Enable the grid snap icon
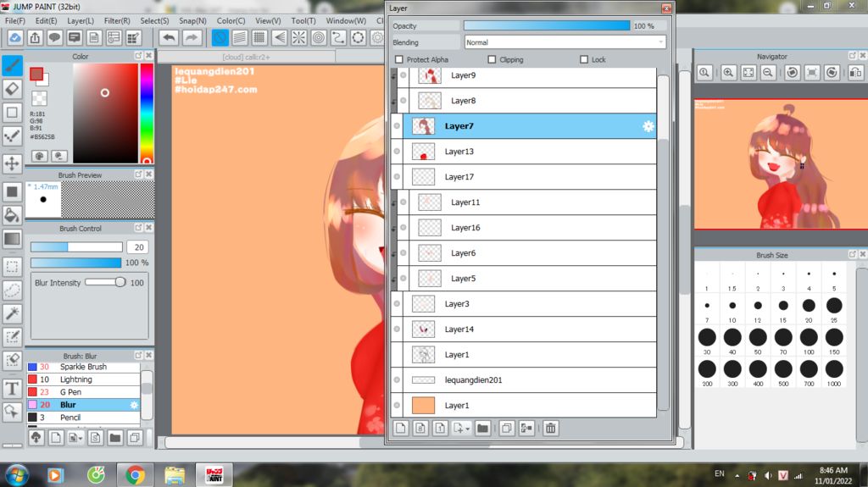Screen dimensions: 868x487 tap(259, 37)
